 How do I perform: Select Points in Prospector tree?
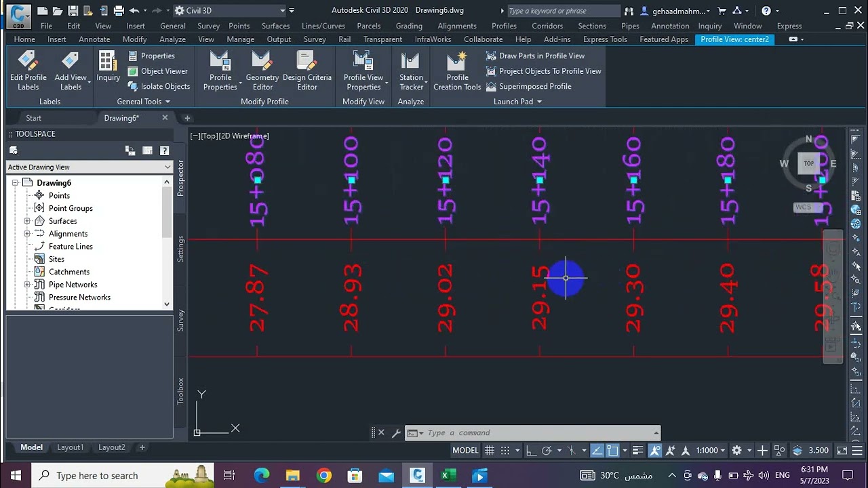[59, 196]
